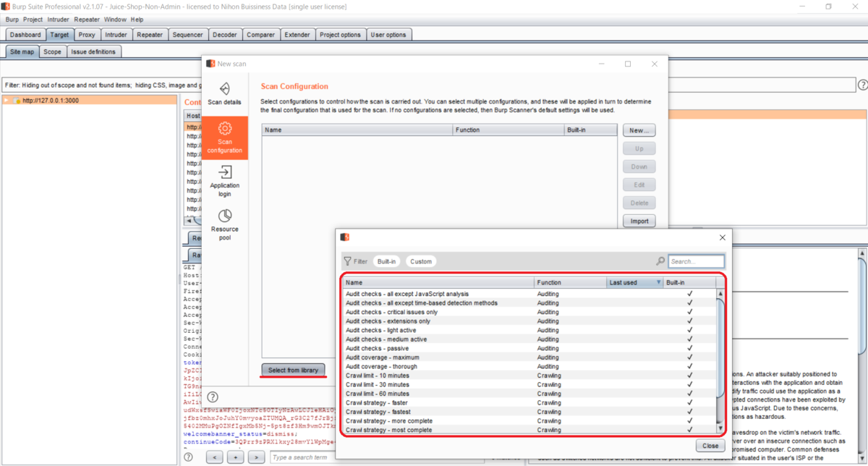Open the Window menu
Viewport: 868px width, 466px height.
tap(115, 20)
